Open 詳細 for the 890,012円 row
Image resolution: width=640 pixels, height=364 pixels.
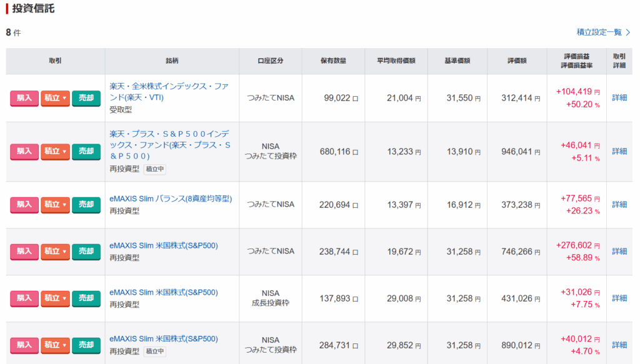(x=619, y=345)
